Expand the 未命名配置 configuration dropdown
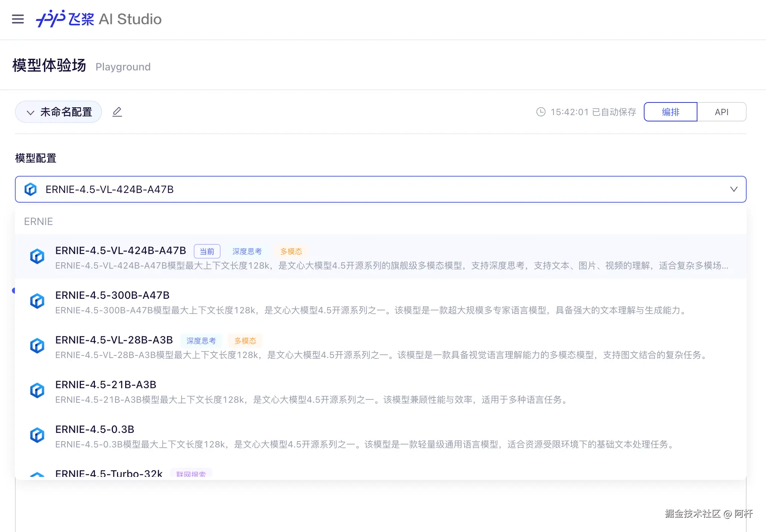 (58, 112)
